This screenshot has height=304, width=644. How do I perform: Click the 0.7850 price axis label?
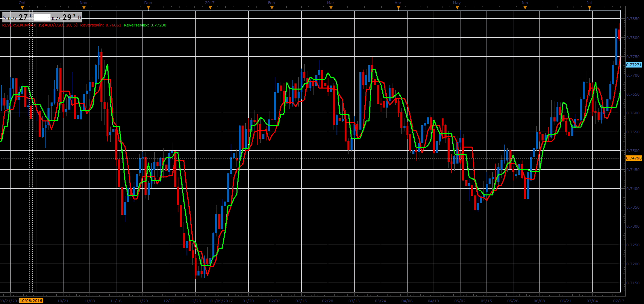point(633,19)
